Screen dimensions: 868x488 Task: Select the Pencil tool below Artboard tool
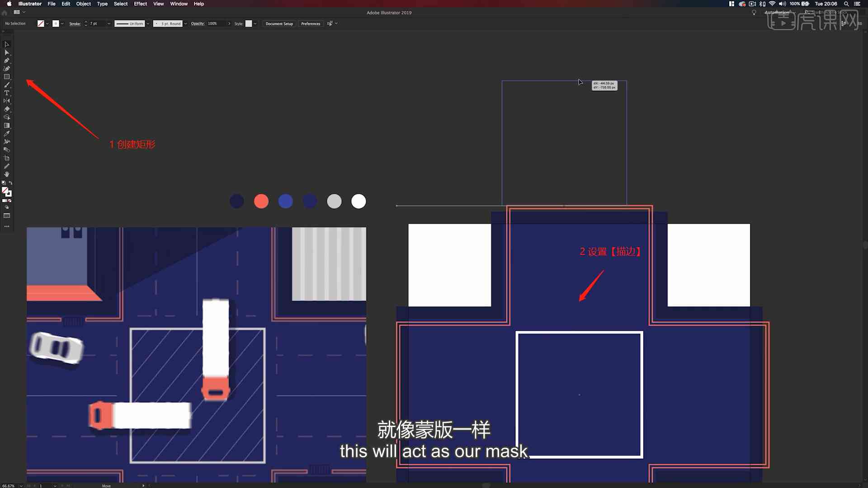[x=7, y=166]
